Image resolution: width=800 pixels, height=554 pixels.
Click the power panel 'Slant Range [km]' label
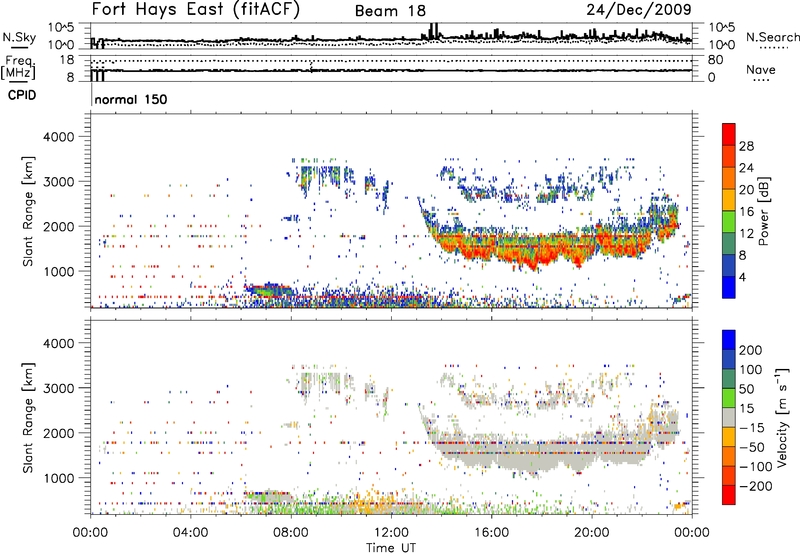[x=28, y=211]
